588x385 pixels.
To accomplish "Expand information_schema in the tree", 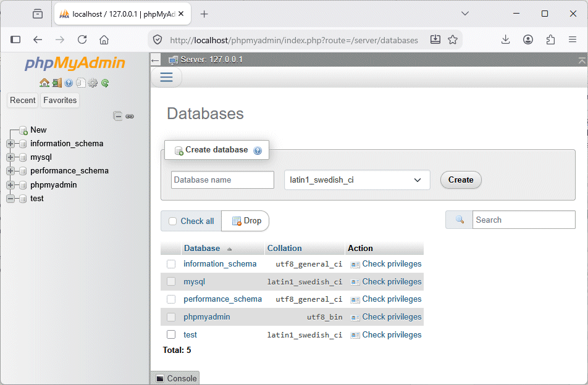I will click(10, 144).
